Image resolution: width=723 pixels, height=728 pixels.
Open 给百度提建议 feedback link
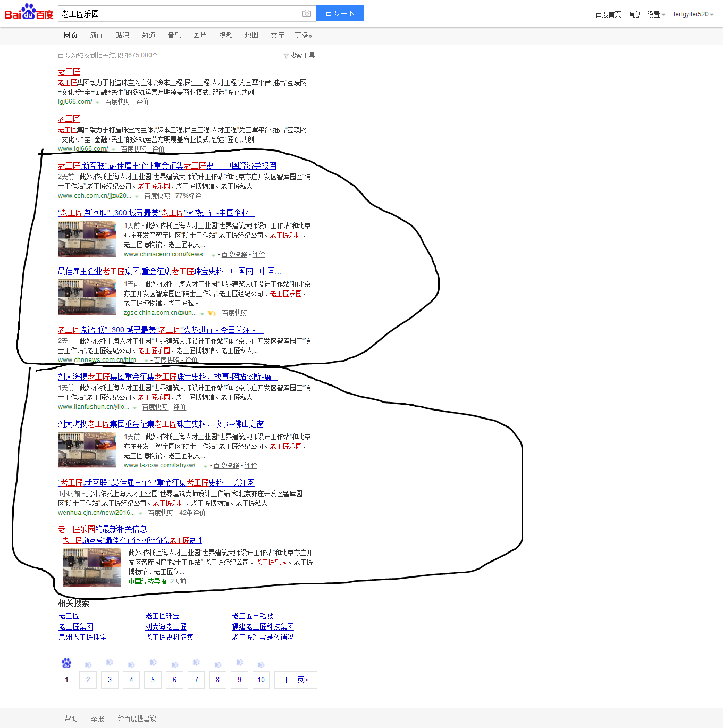tap(137, 718)
